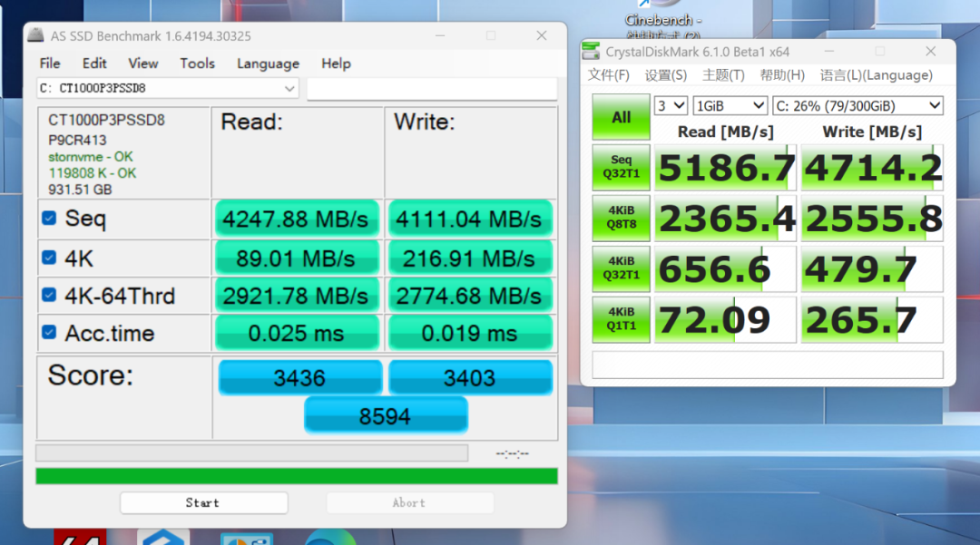Toggle the Acc.time test checkbox
The height and width of the screenshot is (545, 980).
(49, 332)
